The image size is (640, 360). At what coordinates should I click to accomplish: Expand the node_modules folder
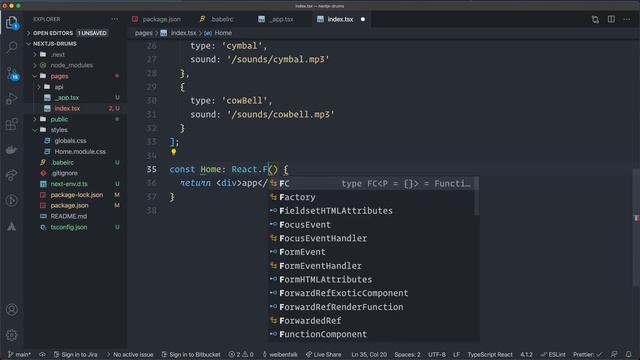tap(71, 65)
